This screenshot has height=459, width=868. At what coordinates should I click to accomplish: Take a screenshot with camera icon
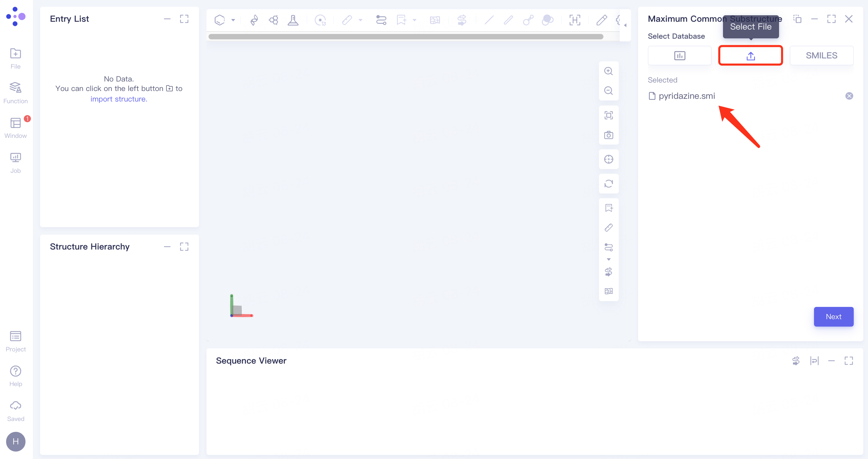click(x=608, y=135)
